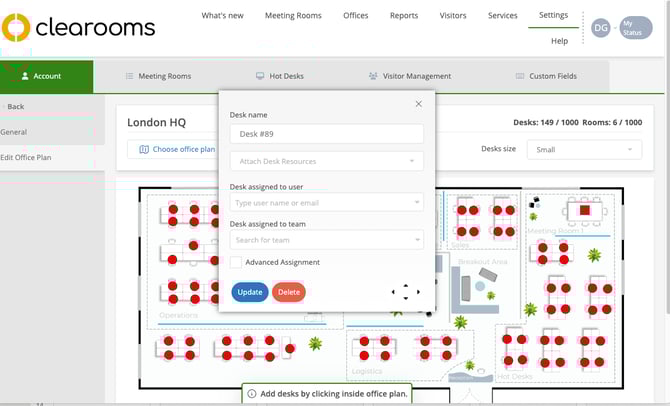Open the Desk assigned to user dropdown
The image size is (670, 406).
coord(327,203)
